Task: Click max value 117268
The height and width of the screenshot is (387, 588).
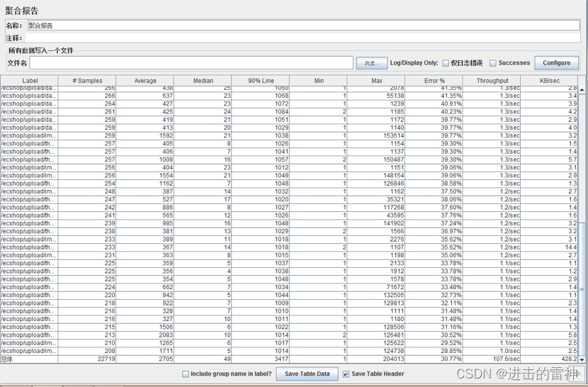Action: (393, 207)
